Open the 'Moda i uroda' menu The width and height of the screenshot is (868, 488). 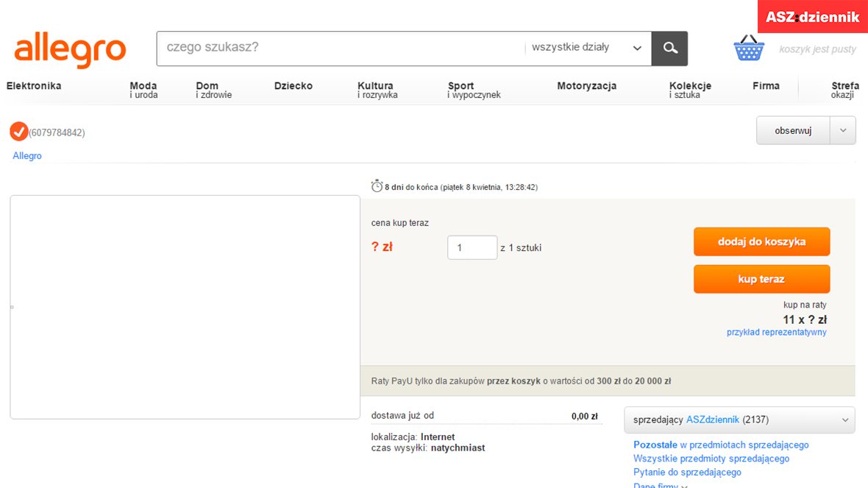(143, 90)
